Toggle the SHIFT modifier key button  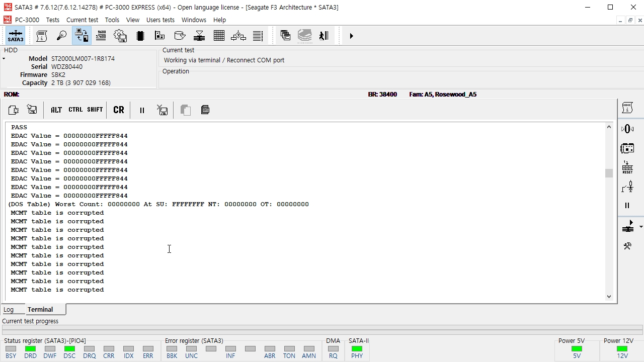[95, 110]
